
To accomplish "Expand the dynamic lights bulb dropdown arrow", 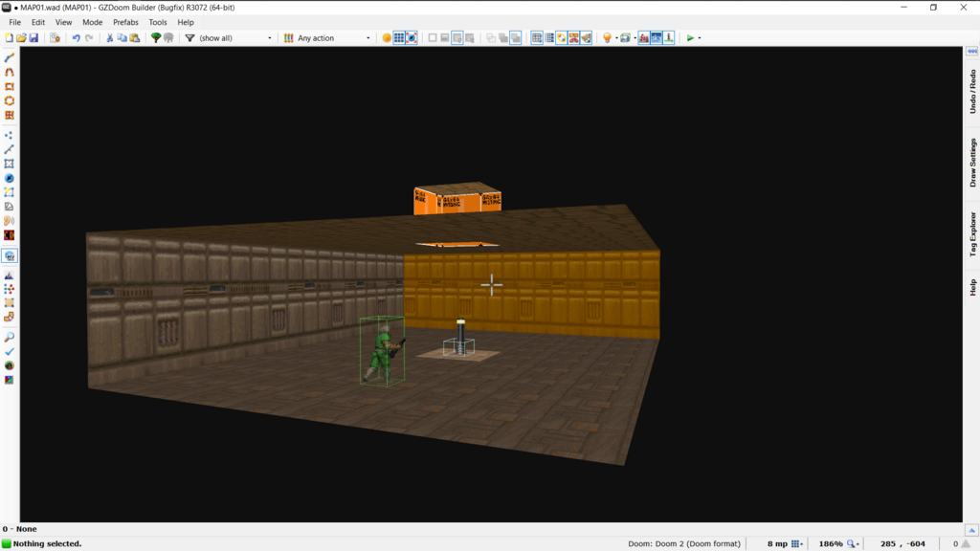I will click(617, 38).
